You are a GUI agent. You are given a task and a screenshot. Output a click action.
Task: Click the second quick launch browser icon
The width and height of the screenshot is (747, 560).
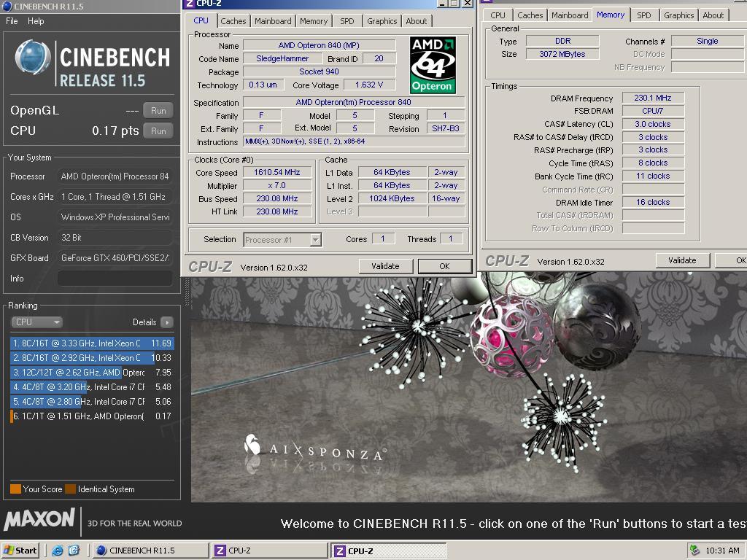point(74,551)
